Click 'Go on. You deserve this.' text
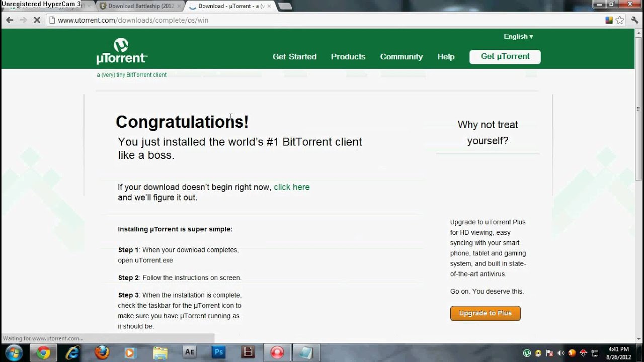This screenshot has width=644, height=362. pyautogui.click(x=487, y=292)
